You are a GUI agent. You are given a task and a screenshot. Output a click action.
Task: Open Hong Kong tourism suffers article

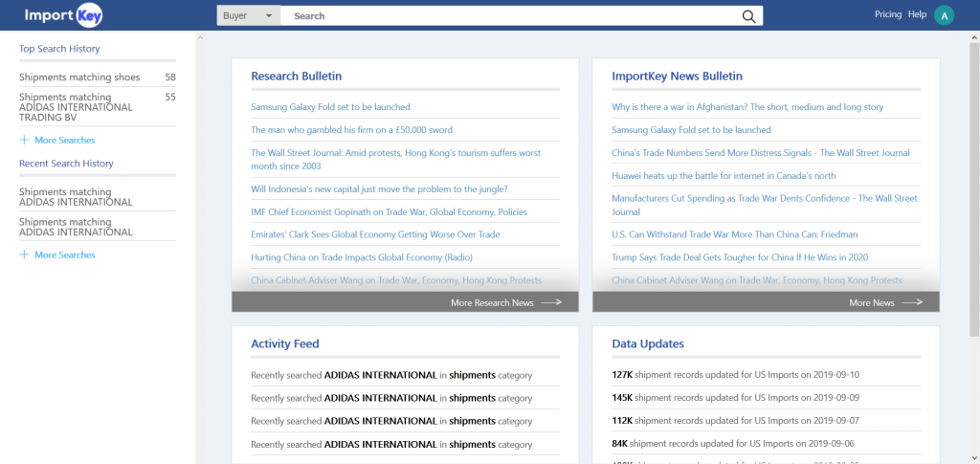[x=395, y=159]
